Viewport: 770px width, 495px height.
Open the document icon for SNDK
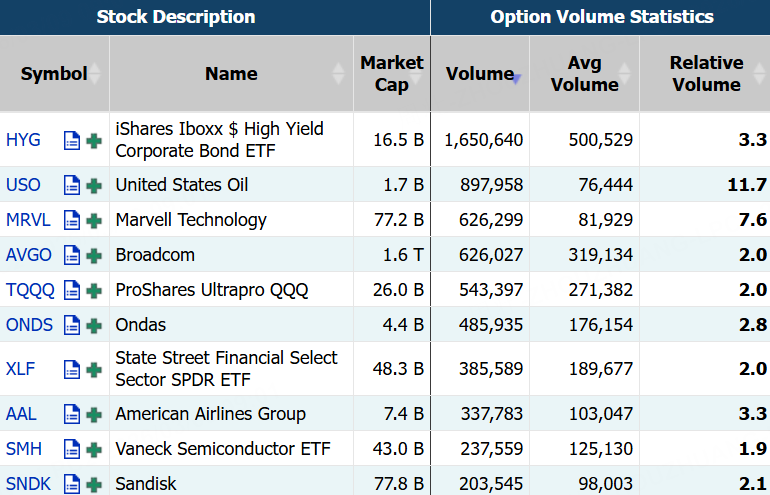click(72, 484)
